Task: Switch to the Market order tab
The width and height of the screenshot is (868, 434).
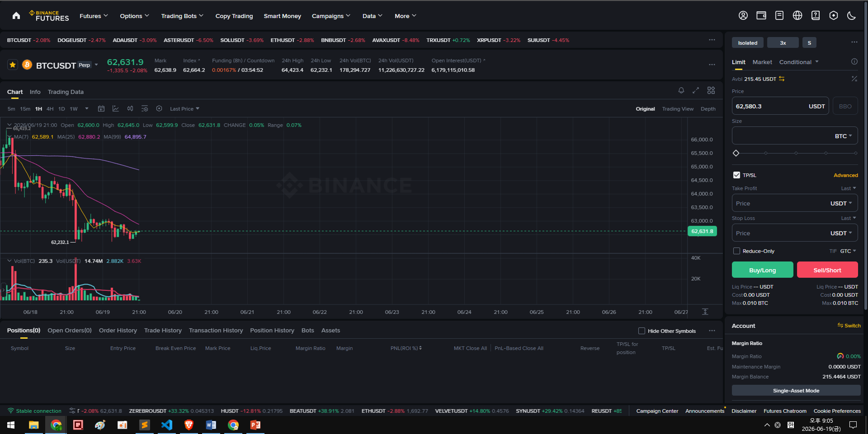Action: tap(762, 62)
